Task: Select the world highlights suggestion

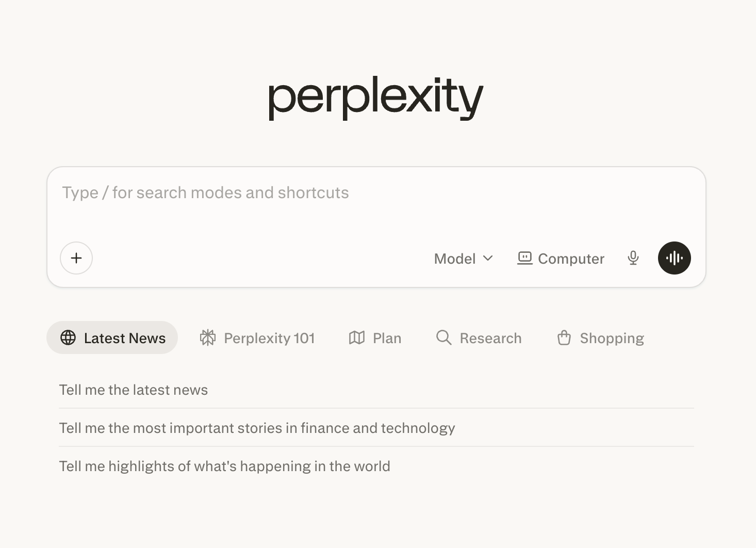Action: pos(224,466)
